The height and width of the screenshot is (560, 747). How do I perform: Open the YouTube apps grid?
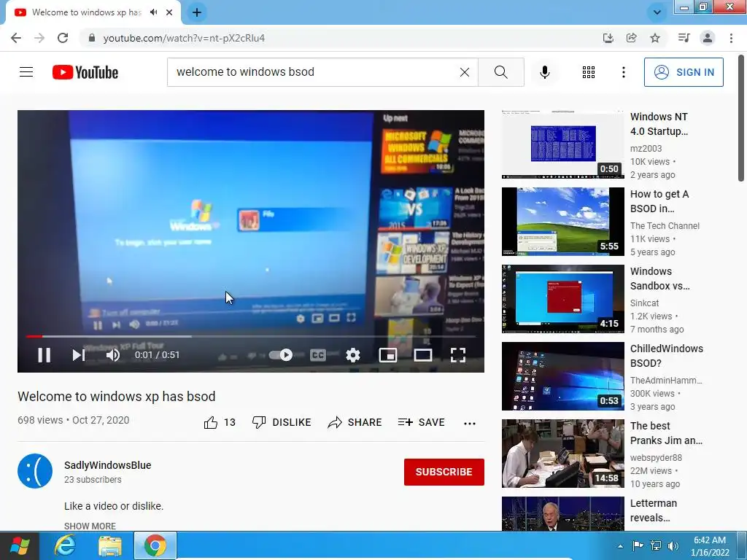589,72
